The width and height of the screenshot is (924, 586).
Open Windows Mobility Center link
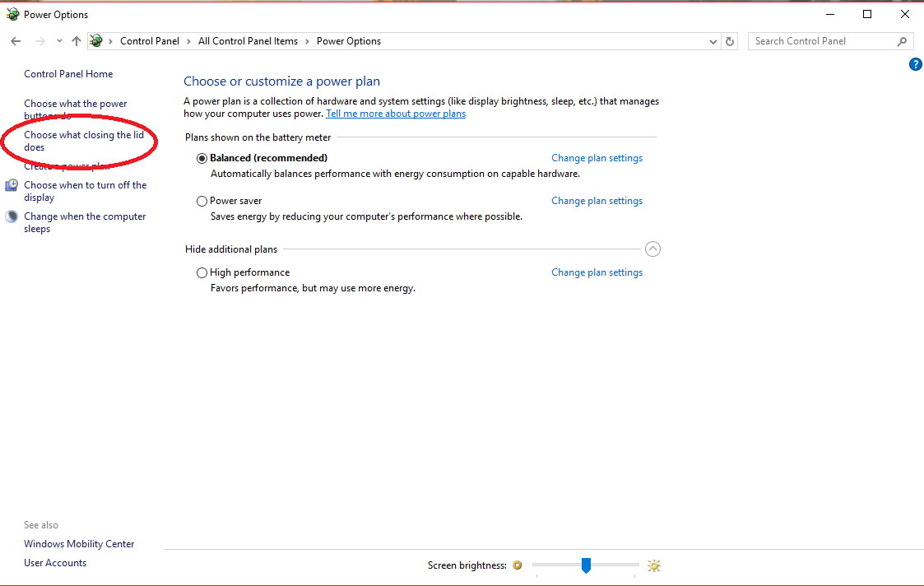[79, 544]
